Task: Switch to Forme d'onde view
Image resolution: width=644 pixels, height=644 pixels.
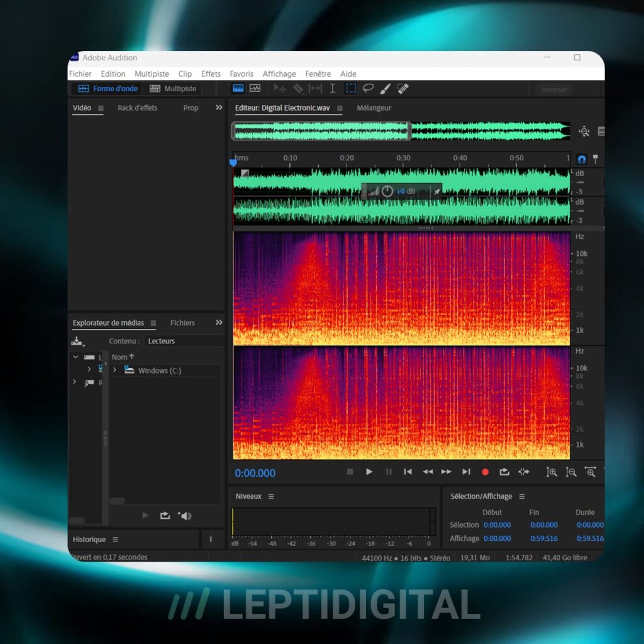Action: point(108,89)
